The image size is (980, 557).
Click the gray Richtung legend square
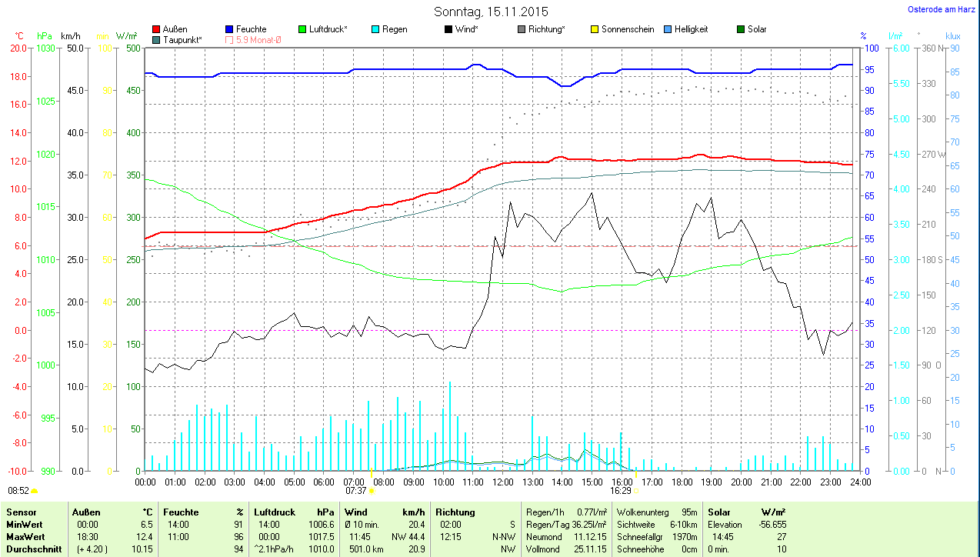(x=521, y=29)
